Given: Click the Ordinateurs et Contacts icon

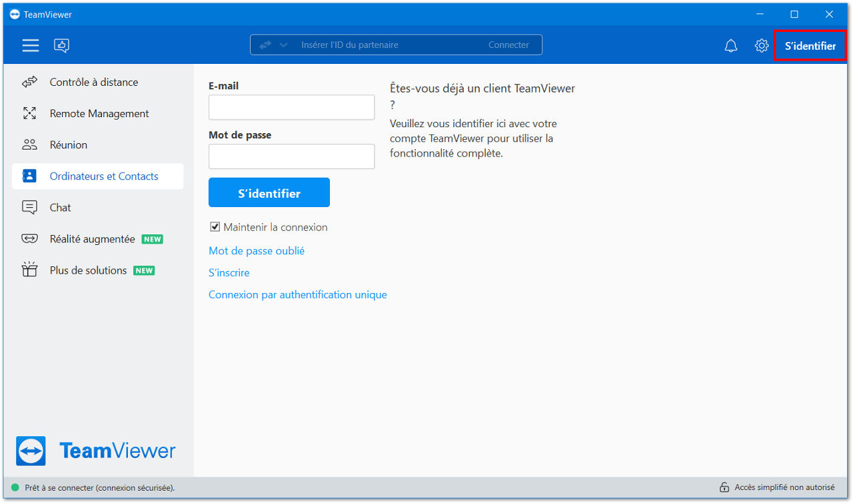Looking at the screenshot, I should tap(29, 176).
